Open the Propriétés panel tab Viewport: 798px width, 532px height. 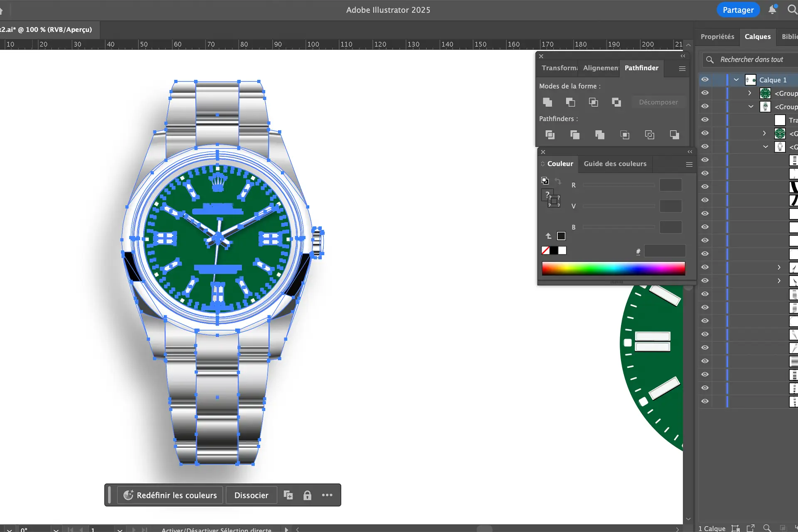click(717, 37)
